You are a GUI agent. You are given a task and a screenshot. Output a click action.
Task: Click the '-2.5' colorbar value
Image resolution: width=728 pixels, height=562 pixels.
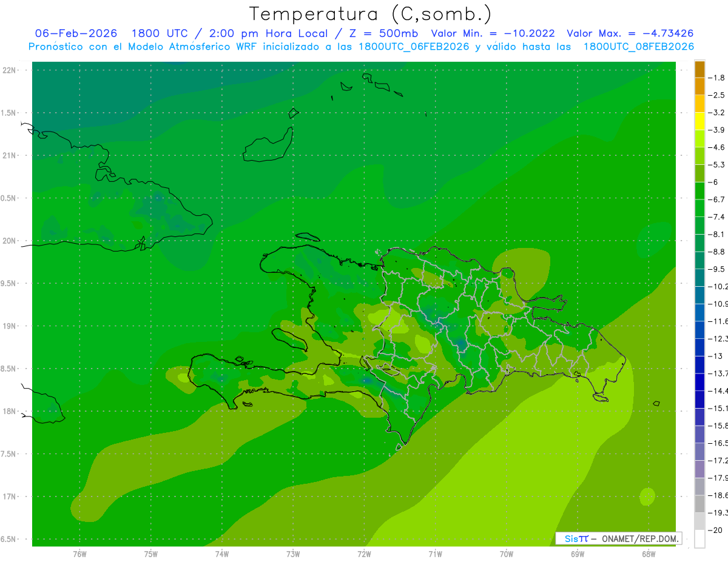[716, 95]
